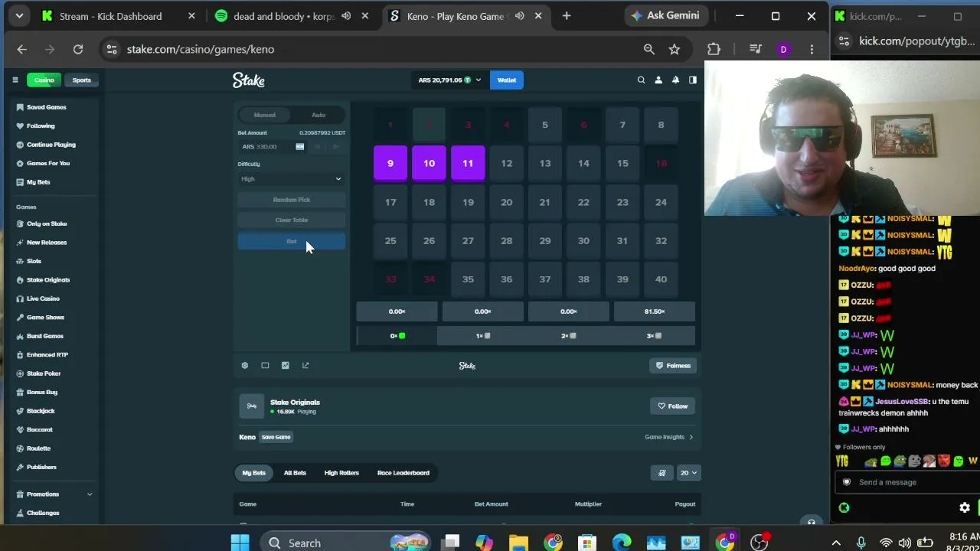The height and width of the screenshot is (551, 980).
Task: Open the Fairness dialog button
Action: 673,366
